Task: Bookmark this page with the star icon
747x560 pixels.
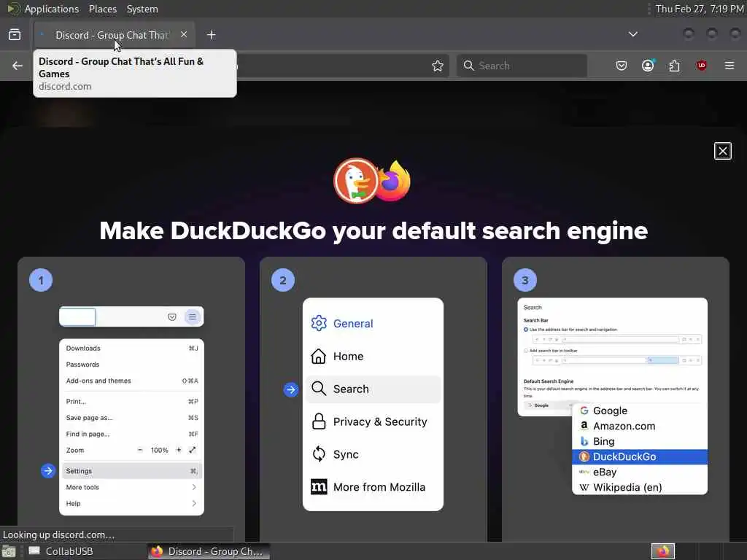Action: click(x=438, y=66)
